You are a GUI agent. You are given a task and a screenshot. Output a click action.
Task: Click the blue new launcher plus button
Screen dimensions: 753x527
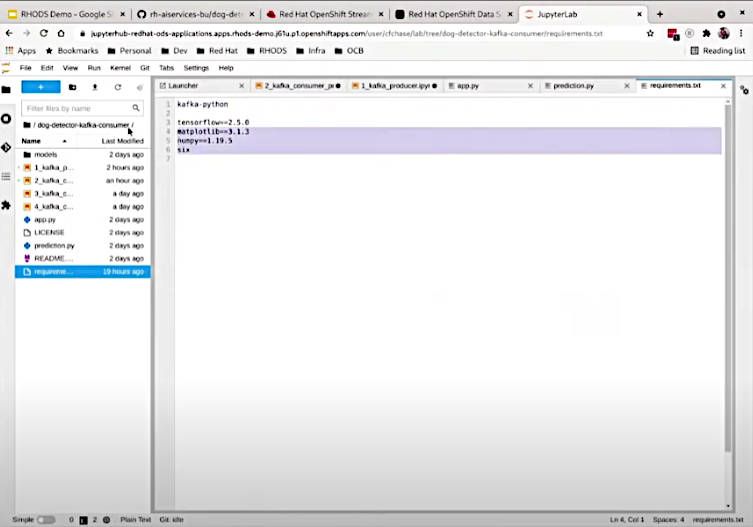pos(41,87)
